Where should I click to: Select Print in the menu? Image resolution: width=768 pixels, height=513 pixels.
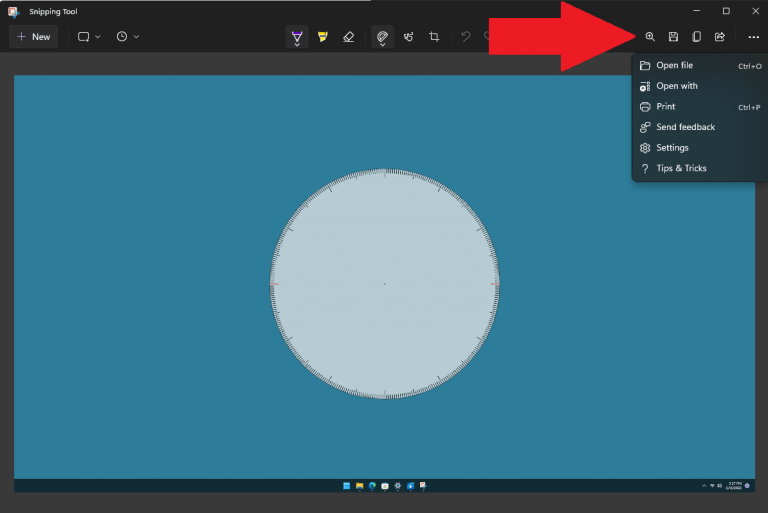pyautogui.click(x=665, y=107)
